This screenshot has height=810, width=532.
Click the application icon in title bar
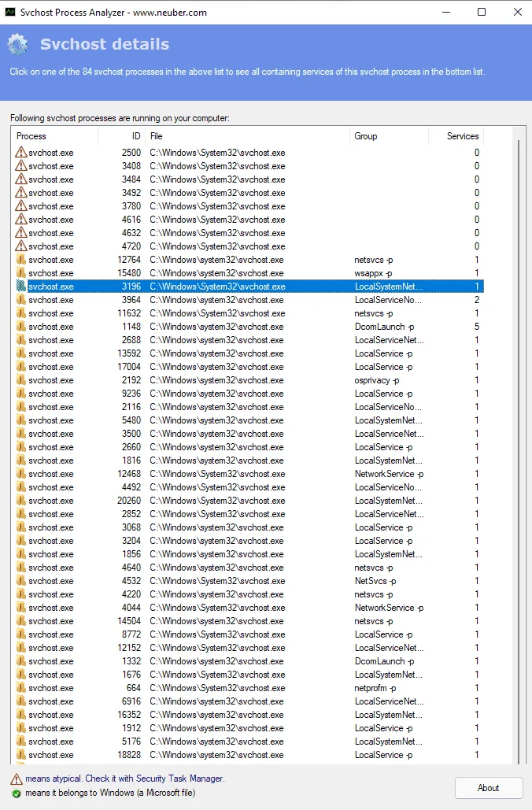coord(9,12)
